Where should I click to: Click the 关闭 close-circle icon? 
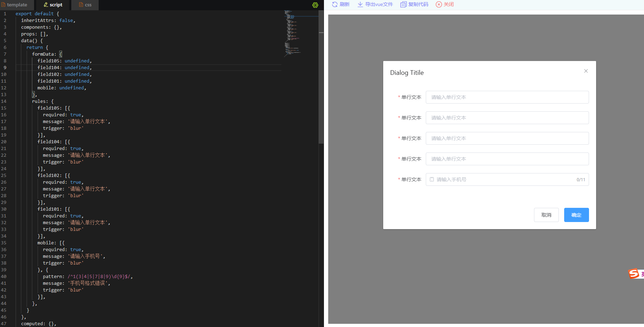(439, 4)
